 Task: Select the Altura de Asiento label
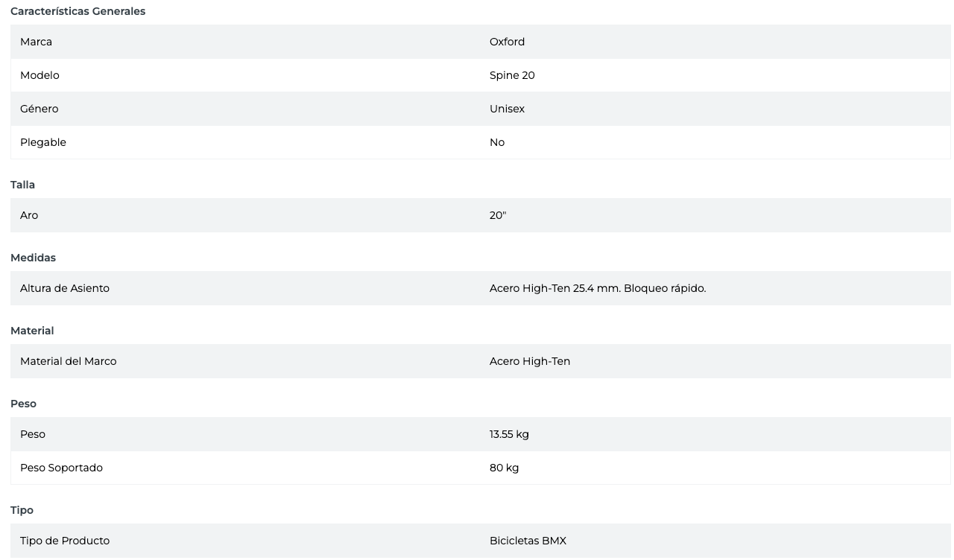click(x=65, y=288)
